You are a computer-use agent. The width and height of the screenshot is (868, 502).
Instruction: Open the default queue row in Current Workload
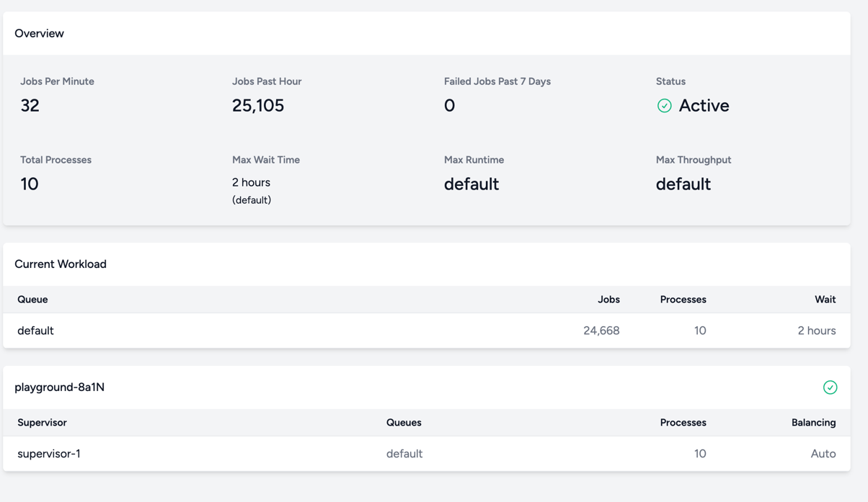tap(35, 331)
